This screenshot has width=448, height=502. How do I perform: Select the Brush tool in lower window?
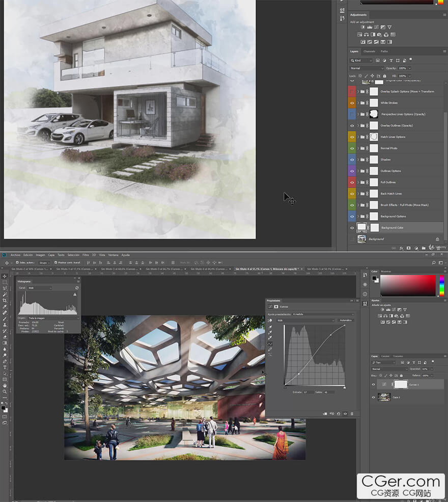point(5,319)
